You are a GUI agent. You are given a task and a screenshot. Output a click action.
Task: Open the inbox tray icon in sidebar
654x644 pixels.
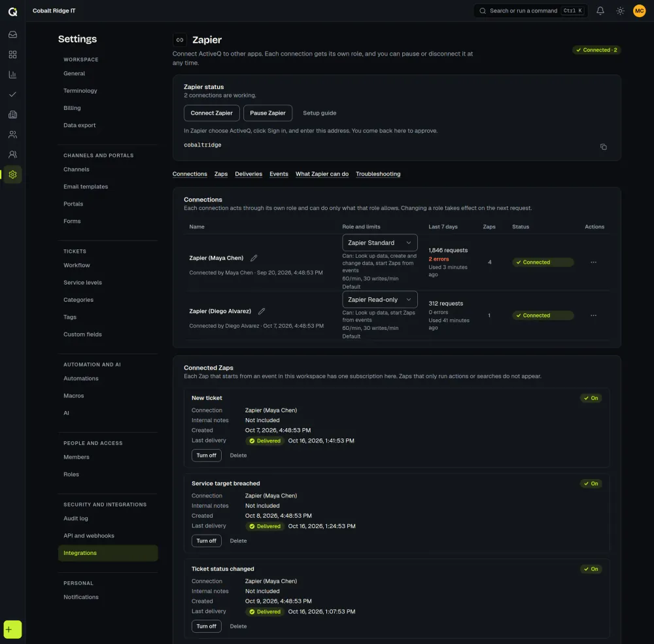click(12, 35)
